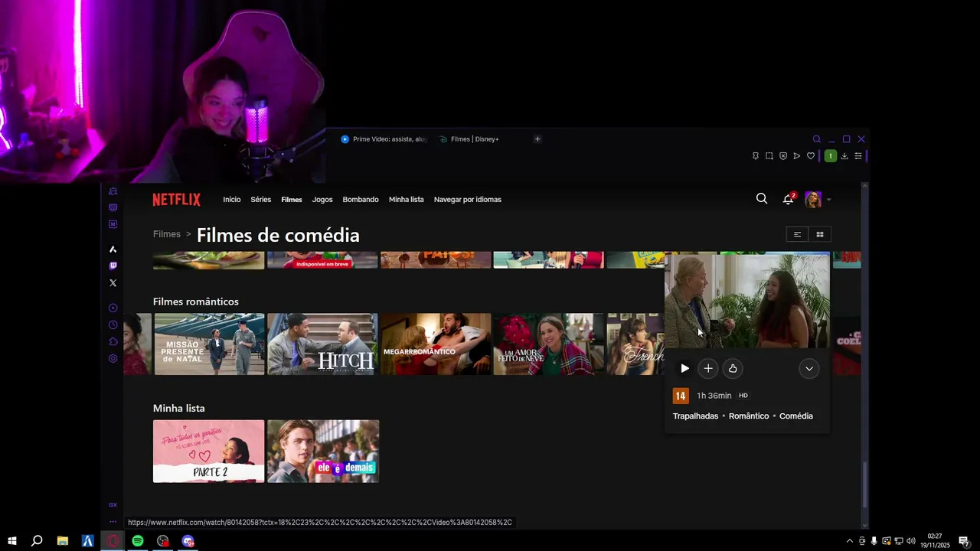This screenshot has width=980, height=551.
Task: Open the browser tab search icon
Action: [817, 139]
